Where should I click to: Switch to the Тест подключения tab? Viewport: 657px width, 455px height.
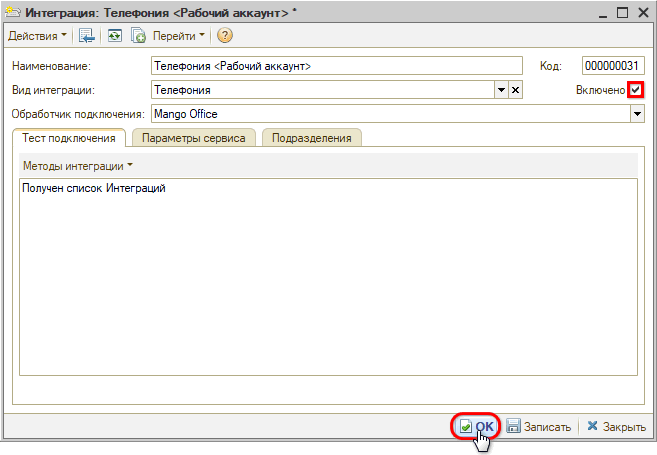pos(68,138)
